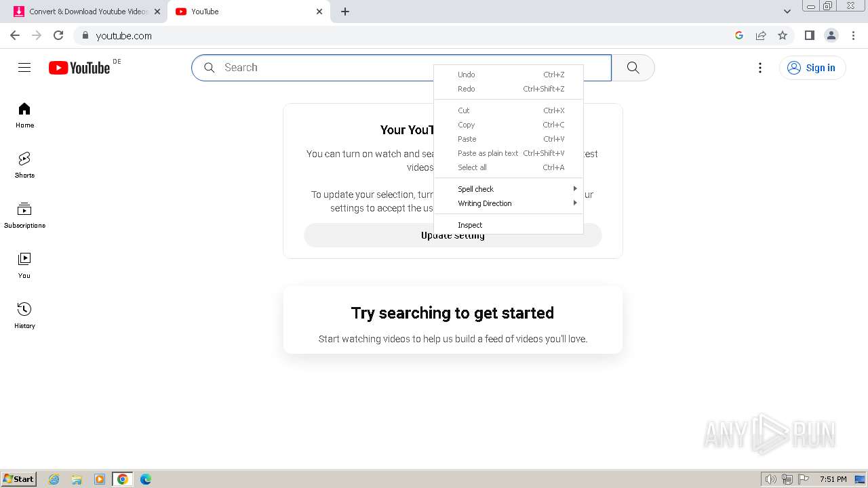Image resolution: width=868 pixels, height=488 pixels.
Task: Go back with browser back arrow
Action: click(15, 35)
